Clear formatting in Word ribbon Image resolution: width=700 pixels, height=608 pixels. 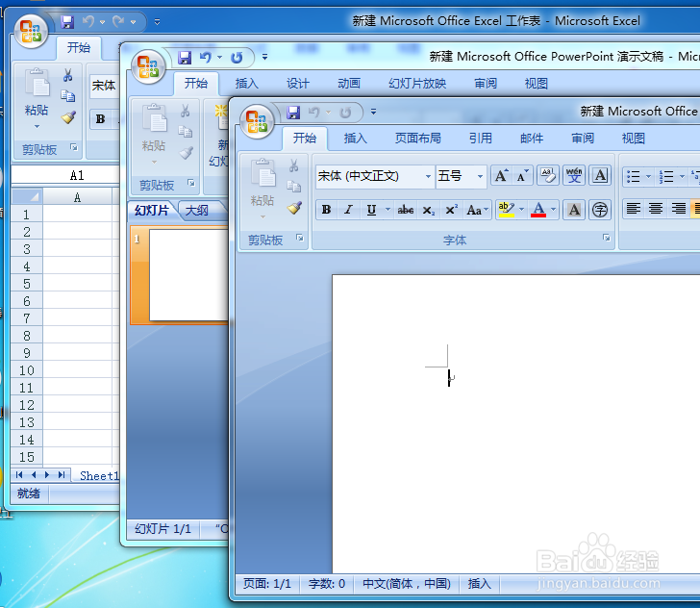(548, 175)
